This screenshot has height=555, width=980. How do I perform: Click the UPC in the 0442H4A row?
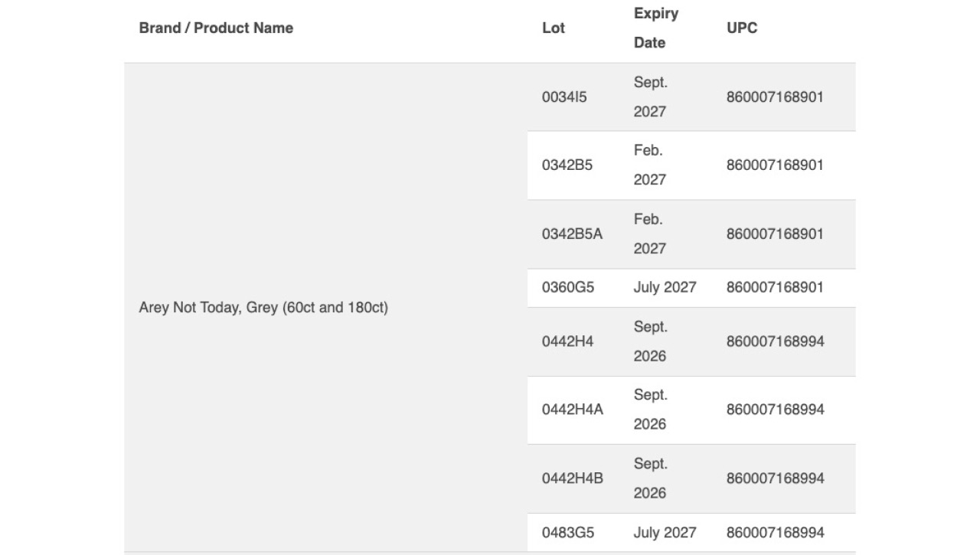pyautogui.click(x=776, y=410)
